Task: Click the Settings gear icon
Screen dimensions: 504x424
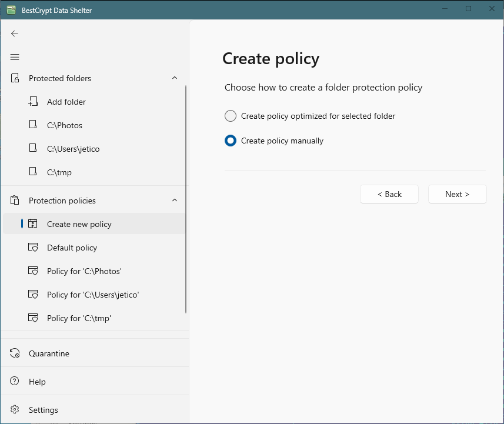Action: point(15,409)
